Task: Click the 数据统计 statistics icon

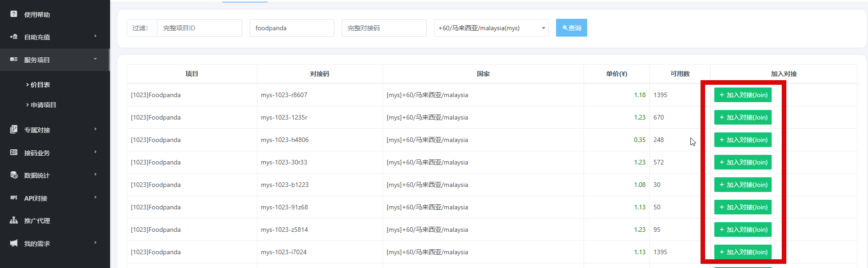Action: [x=14, y=175]
